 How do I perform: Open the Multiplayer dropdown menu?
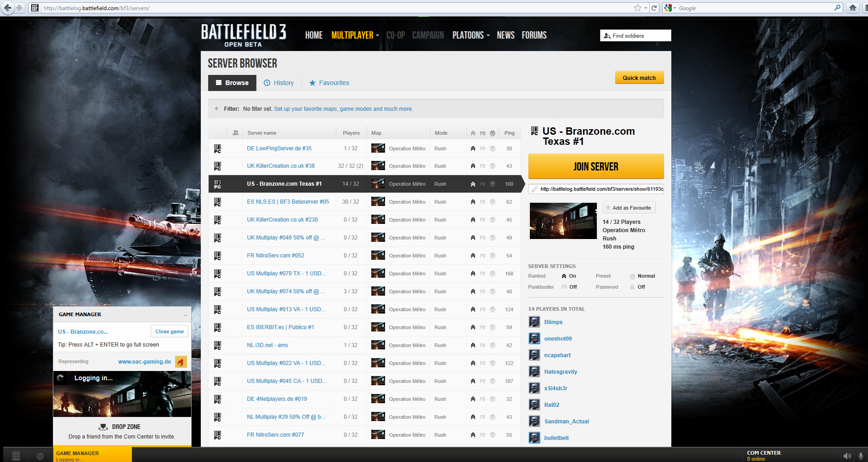[355, 35]
